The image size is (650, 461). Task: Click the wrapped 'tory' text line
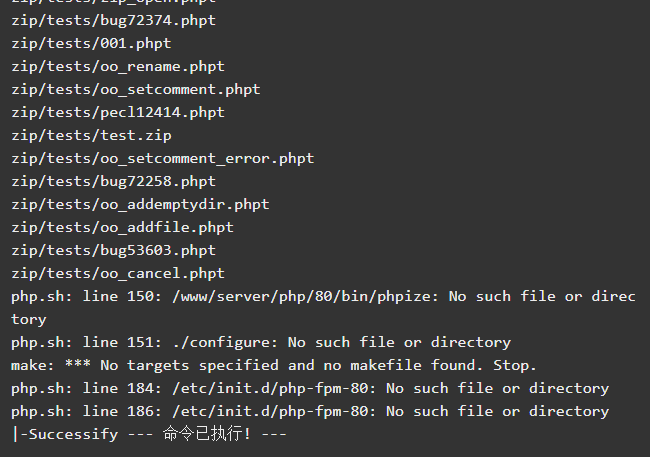(x=29, y=320)
